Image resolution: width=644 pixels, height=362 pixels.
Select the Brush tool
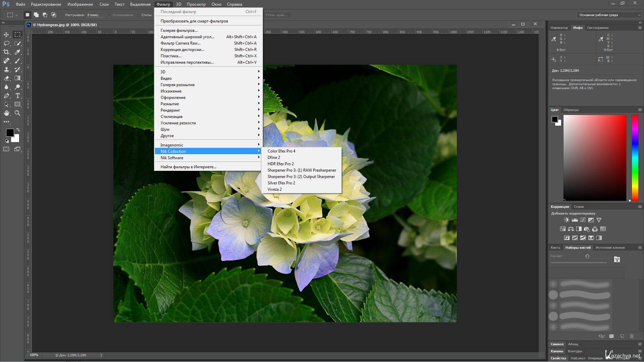click(18, 61)
